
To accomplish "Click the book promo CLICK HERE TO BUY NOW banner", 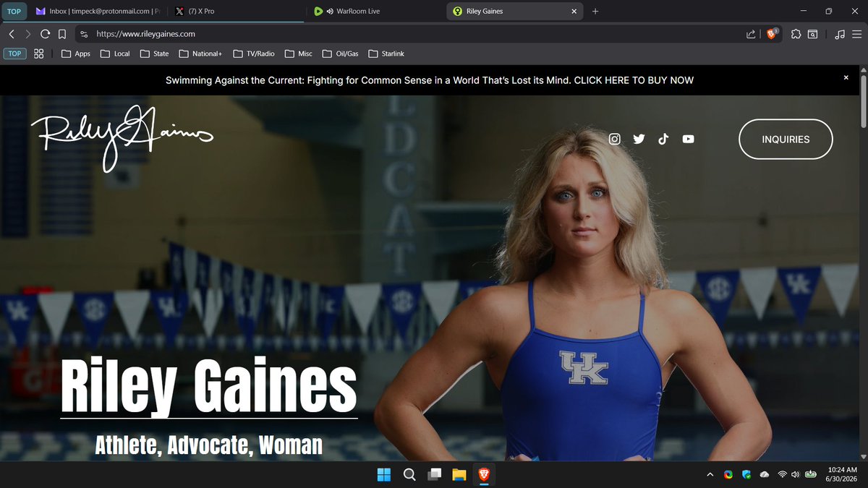I will [x=430, y=80].
